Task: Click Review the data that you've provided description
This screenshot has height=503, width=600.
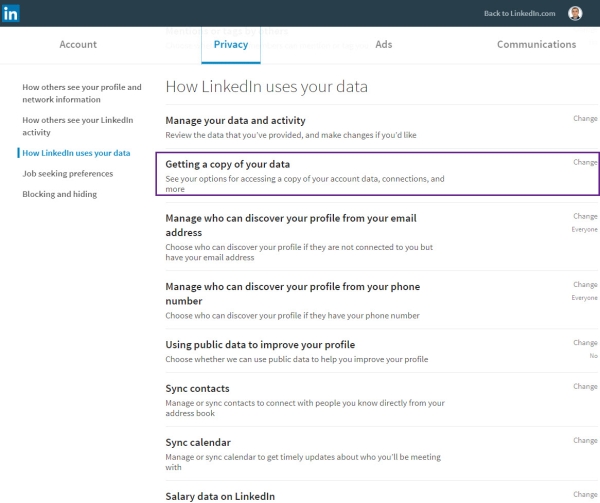Action: [291, 135]
